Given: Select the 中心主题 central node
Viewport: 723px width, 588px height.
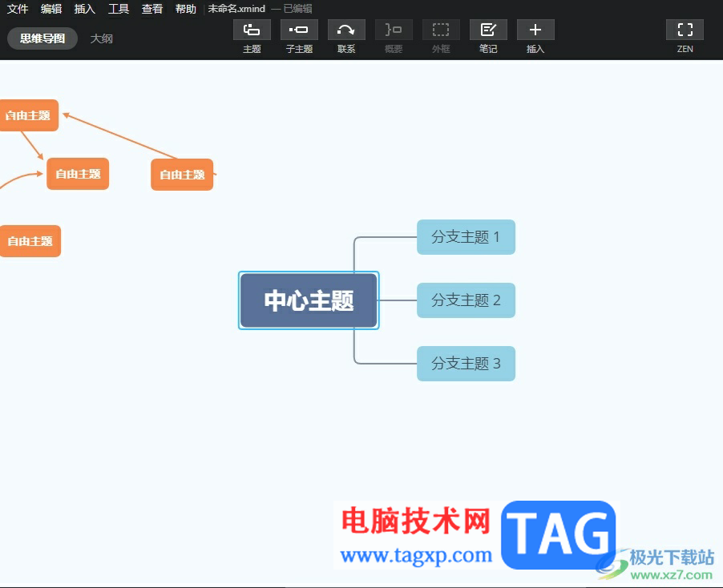Looking at the screenshot, I should tap(309, 300).
